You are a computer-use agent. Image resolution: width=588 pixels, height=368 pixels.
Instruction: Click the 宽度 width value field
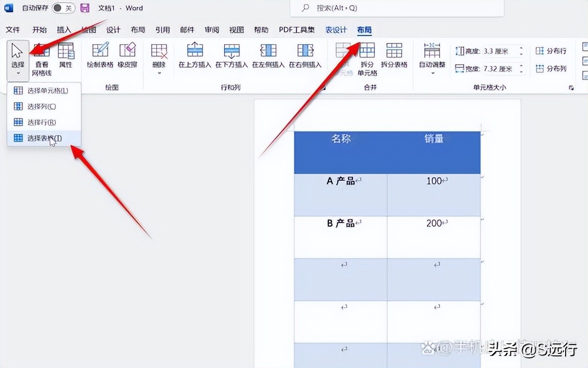click(x=499, y=69)
